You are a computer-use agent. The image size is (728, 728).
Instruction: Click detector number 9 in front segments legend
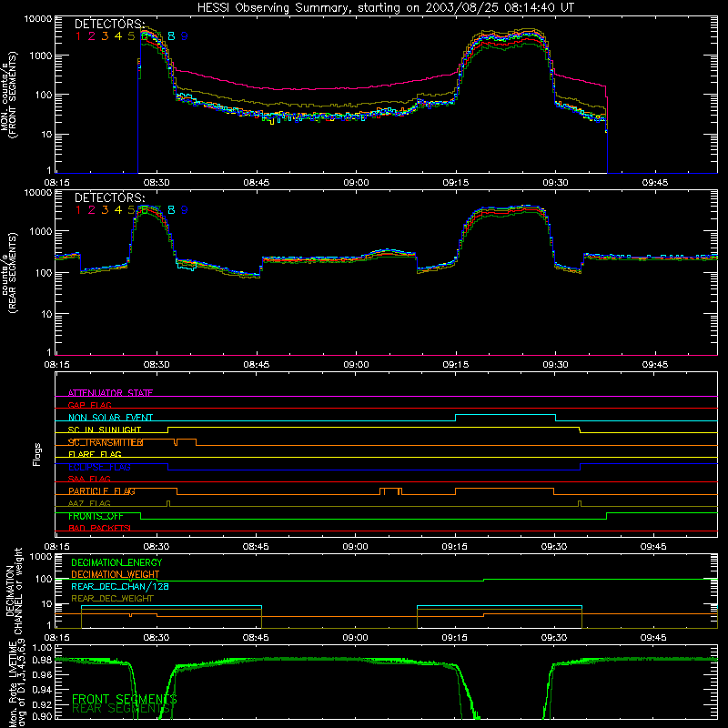(x=185, y=35)
